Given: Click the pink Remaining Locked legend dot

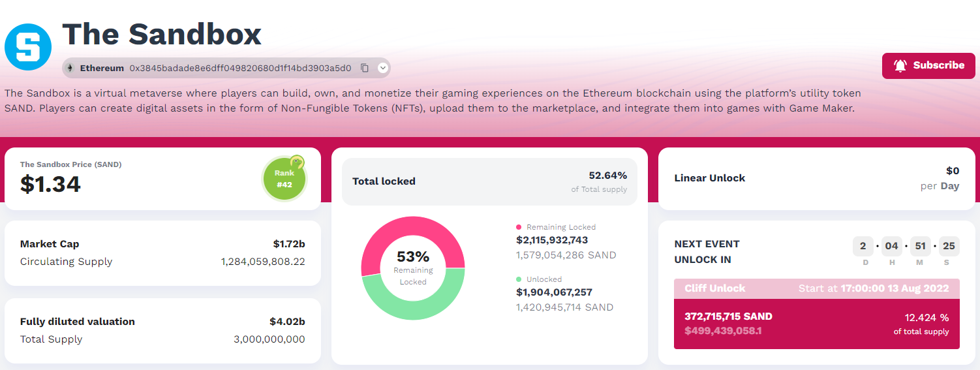Looking at the screenshot, I should click(519, 227).
